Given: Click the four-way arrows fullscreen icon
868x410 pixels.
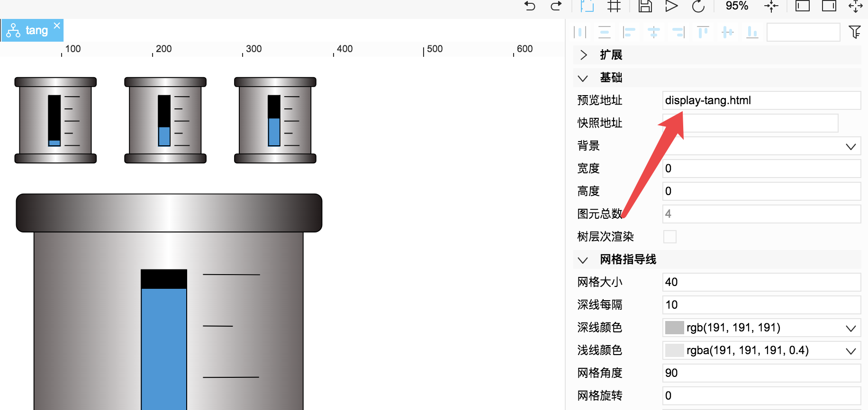Looking at the screenshot, I should (x=856, y=6).
